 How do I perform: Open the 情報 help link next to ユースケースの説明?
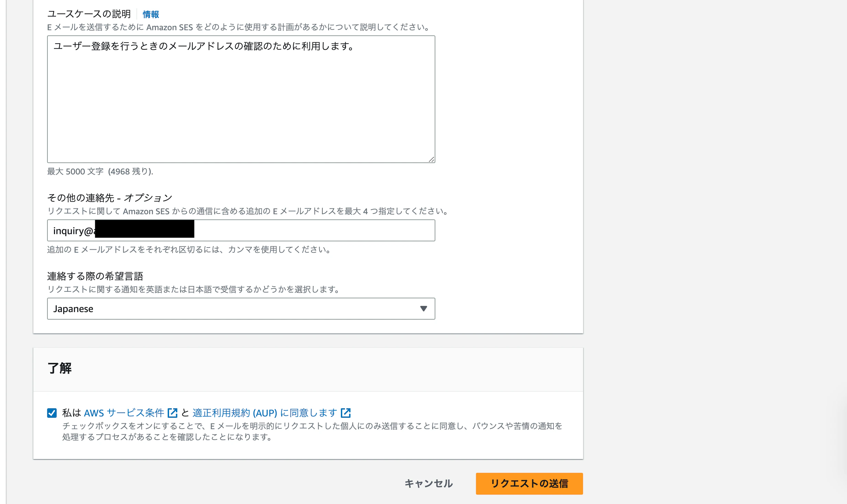pos(150,14)
